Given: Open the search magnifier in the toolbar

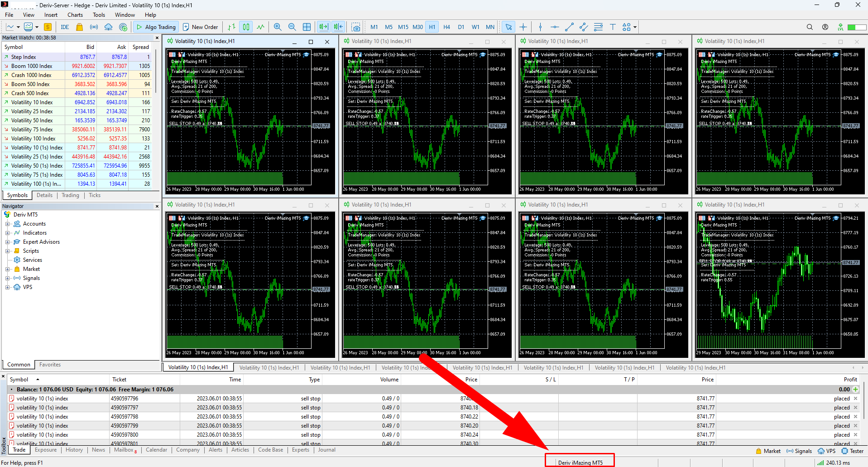Looking at the screenshot, I should tap(810, 27).
